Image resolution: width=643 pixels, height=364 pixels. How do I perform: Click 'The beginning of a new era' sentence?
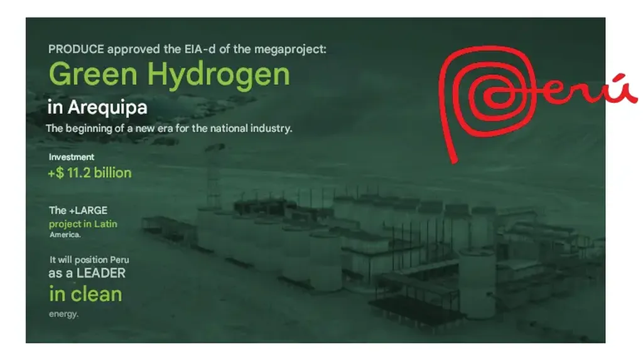click(x=169, y=128)
